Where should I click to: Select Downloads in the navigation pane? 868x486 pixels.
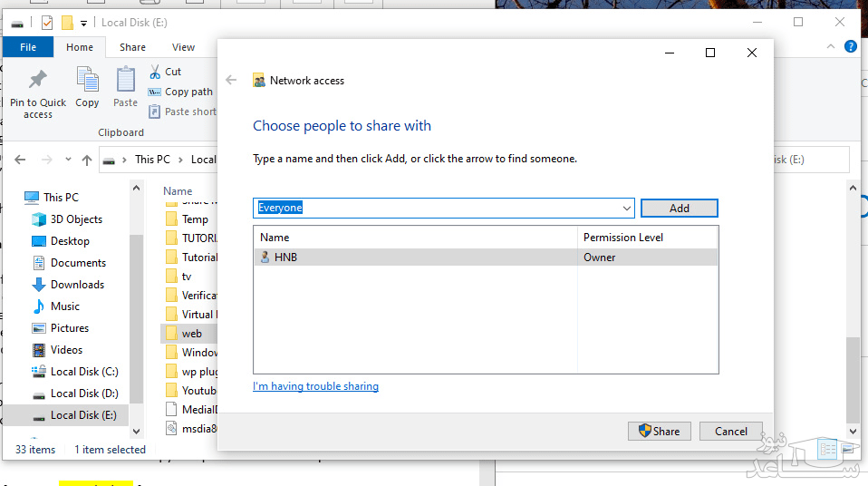pos(77,285)
